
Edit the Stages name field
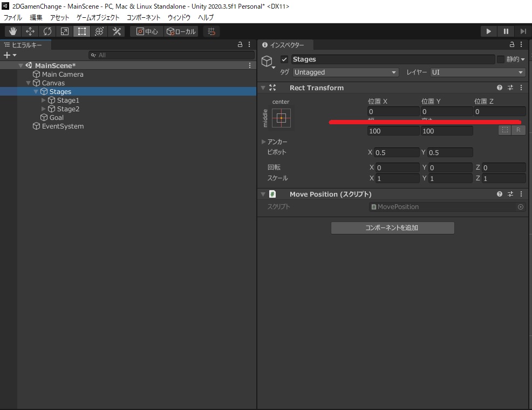pyautogui.click(x=393, y=59)
